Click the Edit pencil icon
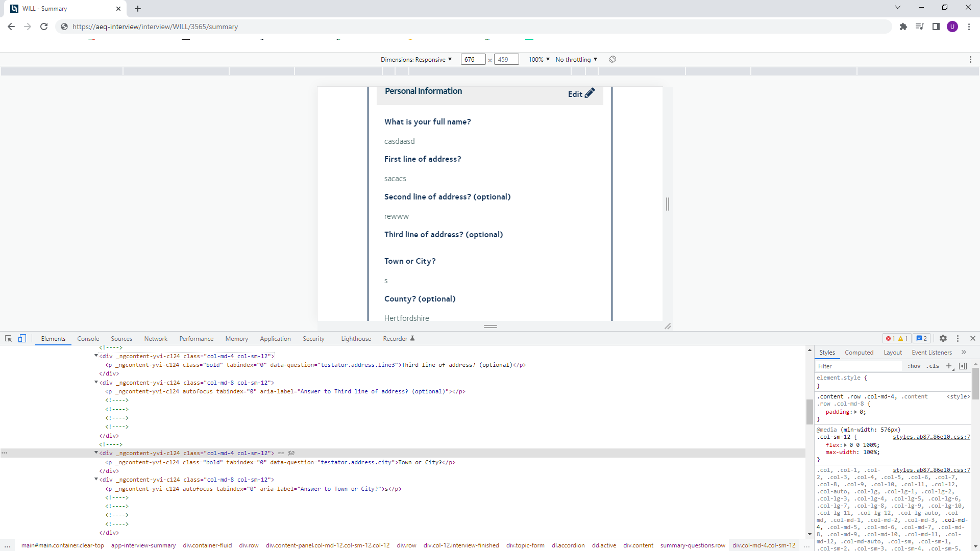This screenshot has width=980, height=551. 590,93
